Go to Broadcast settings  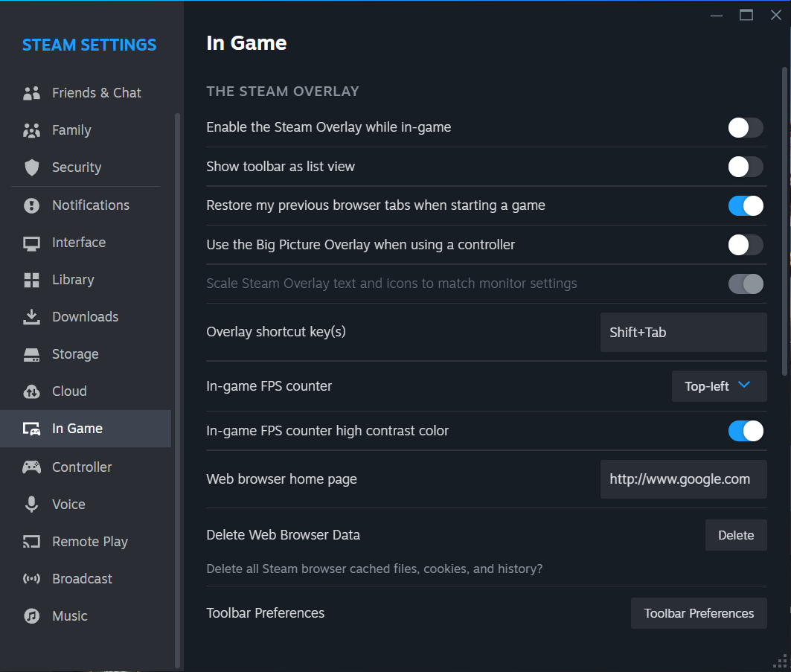tap(86, 579)
